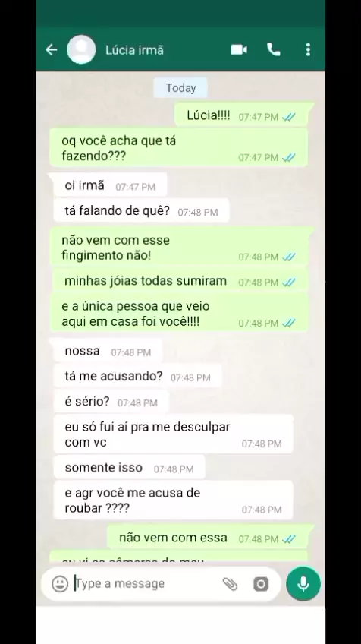
Task: Tap the back arrow in chat header
Action: 52,49
